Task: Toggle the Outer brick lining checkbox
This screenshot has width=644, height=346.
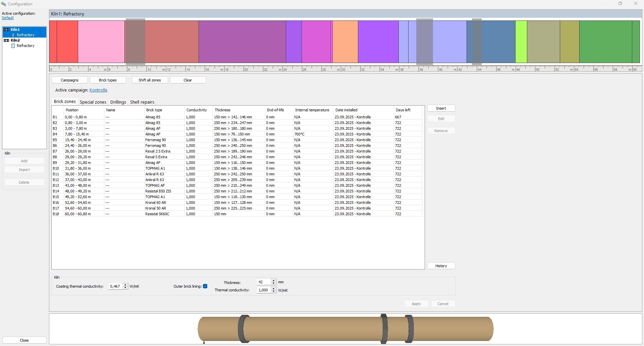Action: click(205, 286)
